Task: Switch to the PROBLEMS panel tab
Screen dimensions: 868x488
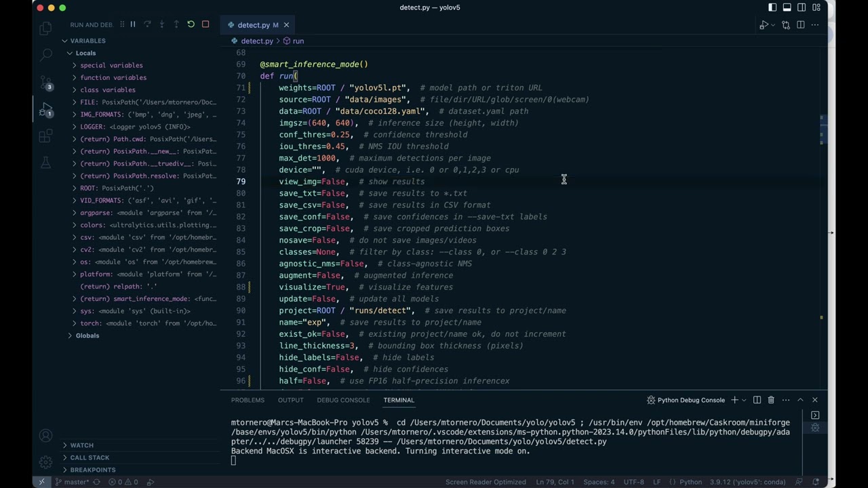Action: click(248, 400)
